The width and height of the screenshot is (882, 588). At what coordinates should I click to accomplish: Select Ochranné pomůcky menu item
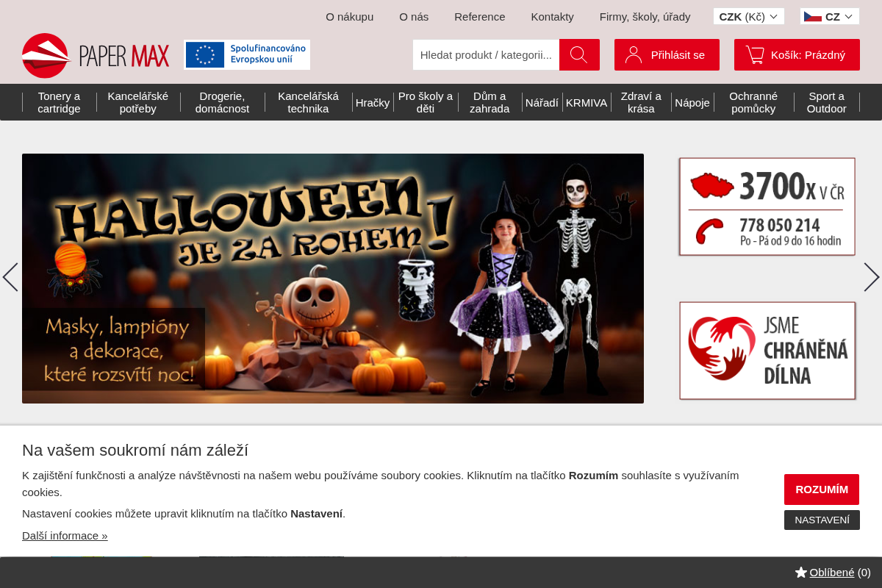coord(753,102)
